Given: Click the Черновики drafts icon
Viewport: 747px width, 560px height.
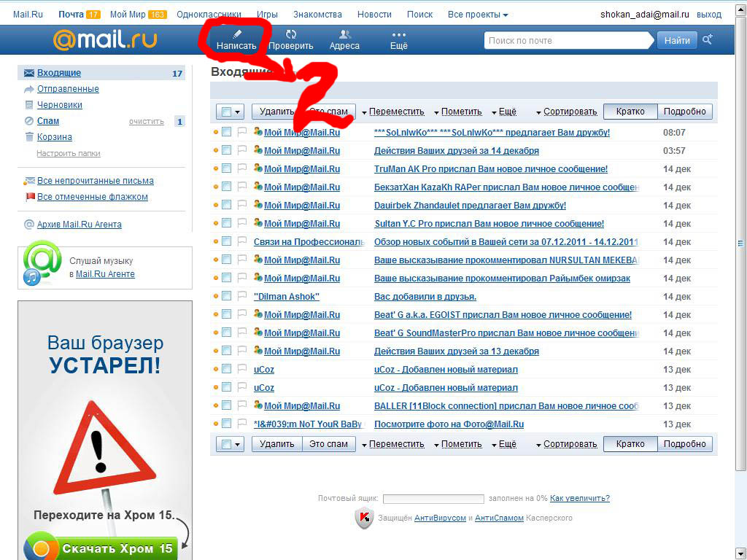Looking at the screenshot, I should [29, 105].
